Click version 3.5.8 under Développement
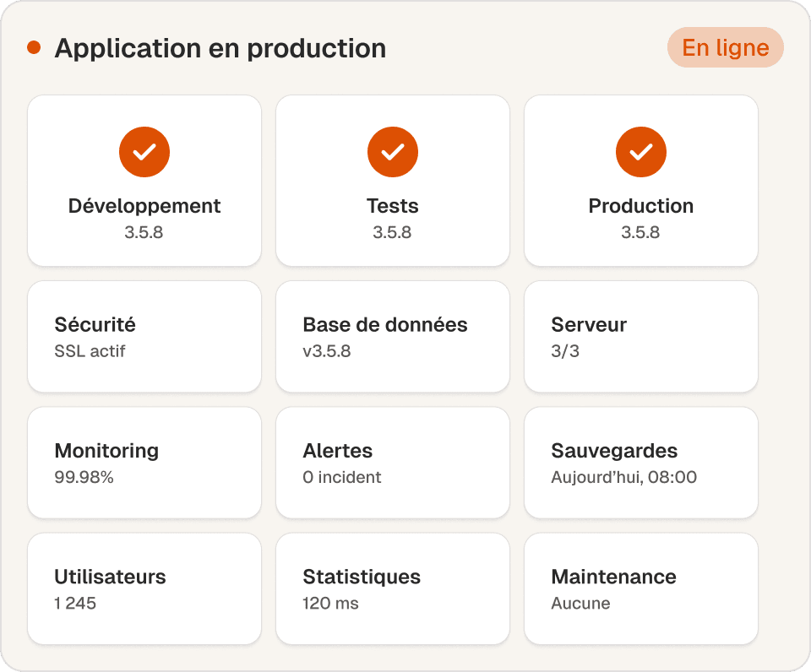This screenshot has width=811, height=672. coord(144,232)
